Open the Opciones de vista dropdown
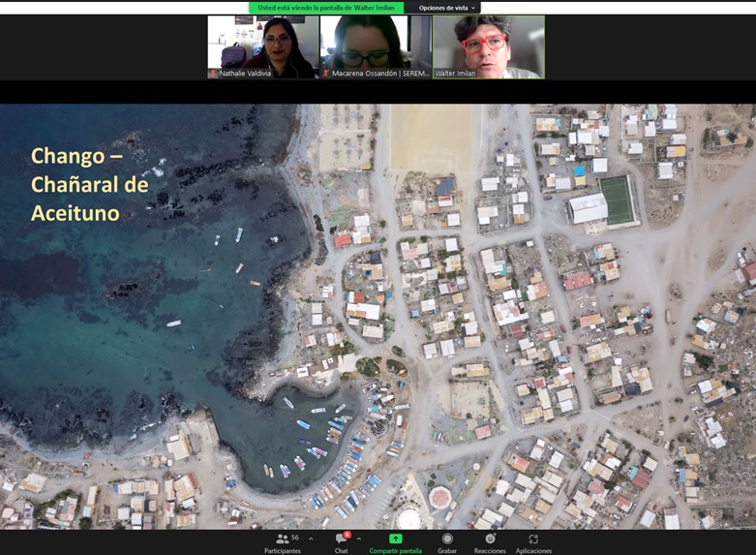756x555 pixels. point(447,8)
